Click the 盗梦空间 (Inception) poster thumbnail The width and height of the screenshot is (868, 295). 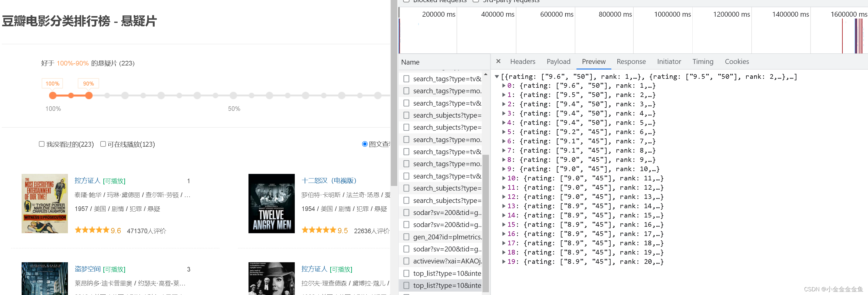(44, 279)
